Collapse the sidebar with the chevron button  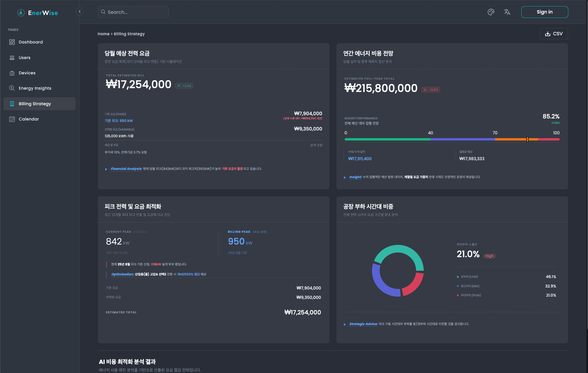point(80,11)
